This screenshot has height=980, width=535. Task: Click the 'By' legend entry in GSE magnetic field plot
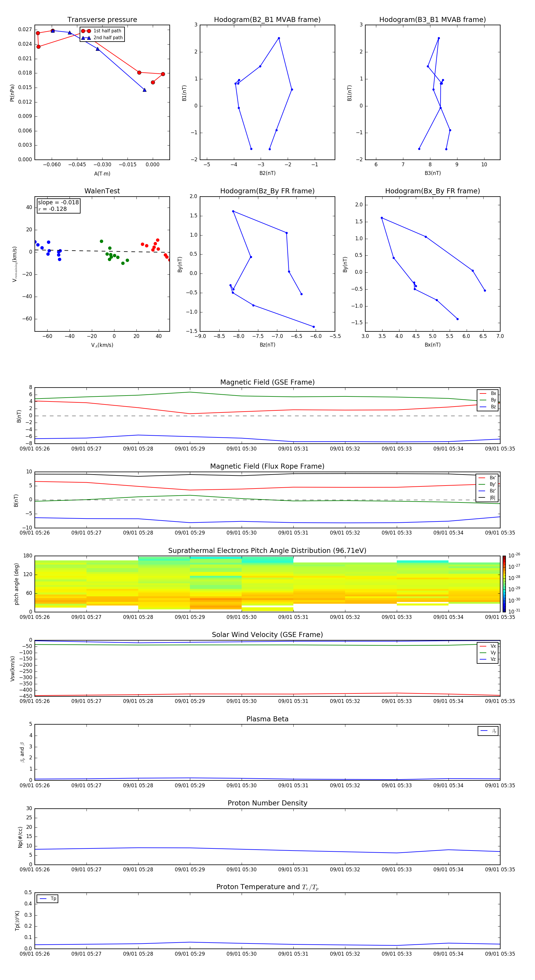pyautogui.click(x=488, y=400)
